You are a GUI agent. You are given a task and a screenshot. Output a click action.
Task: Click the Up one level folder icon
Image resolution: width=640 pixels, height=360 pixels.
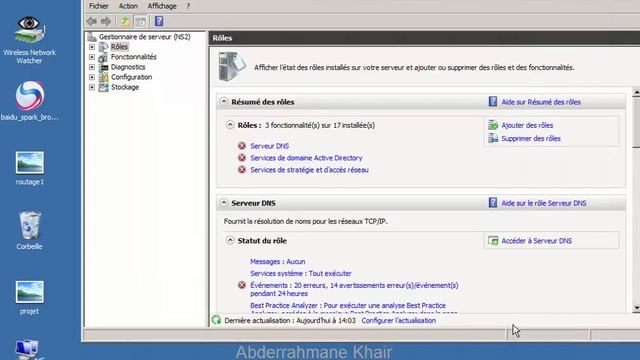pos(125,21)
